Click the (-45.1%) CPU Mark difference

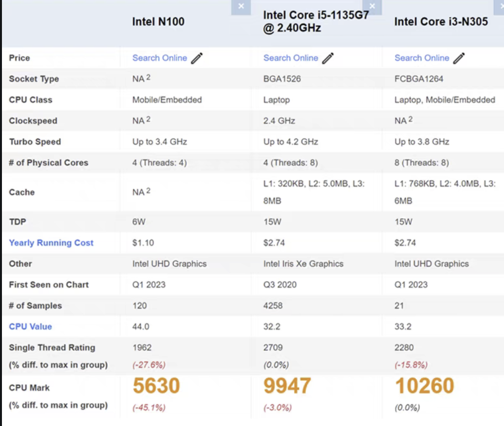149,407
